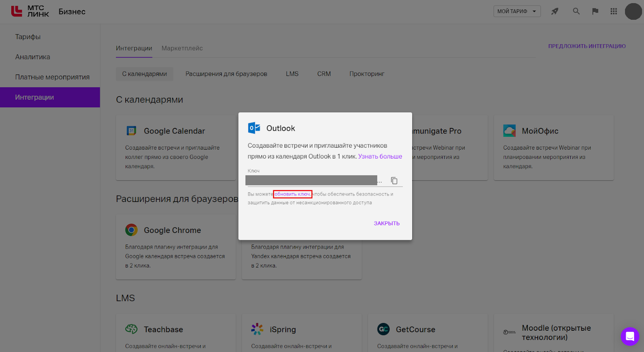Screen dimensions: 644x352
Task: Select the С календарями filter
Action: coord(144,74)
